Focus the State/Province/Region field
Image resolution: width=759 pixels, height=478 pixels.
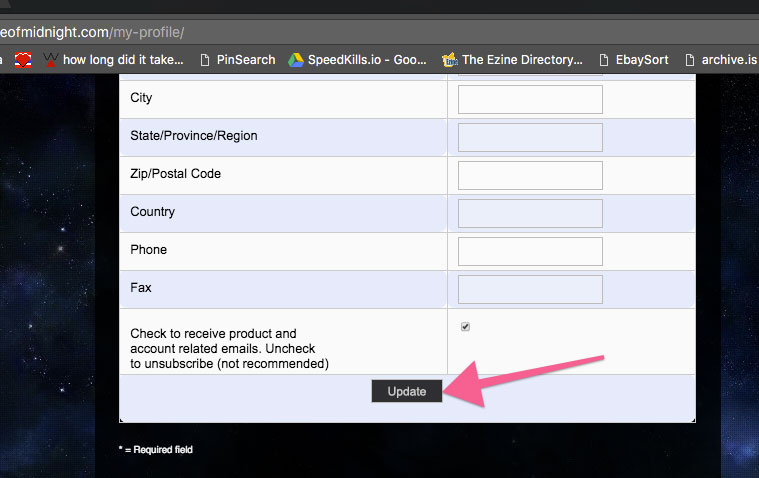click(x=530, y=137)
